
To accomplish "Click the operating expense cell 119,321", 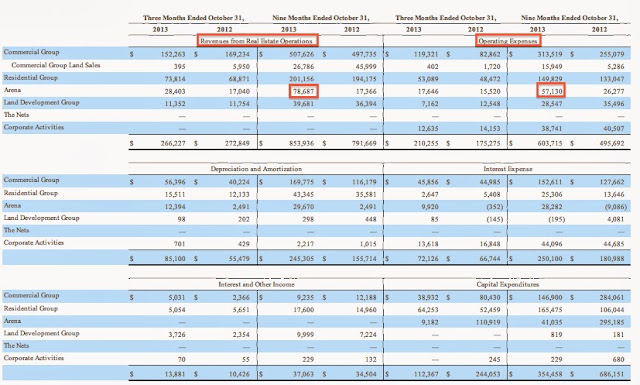I will (426, 54).
